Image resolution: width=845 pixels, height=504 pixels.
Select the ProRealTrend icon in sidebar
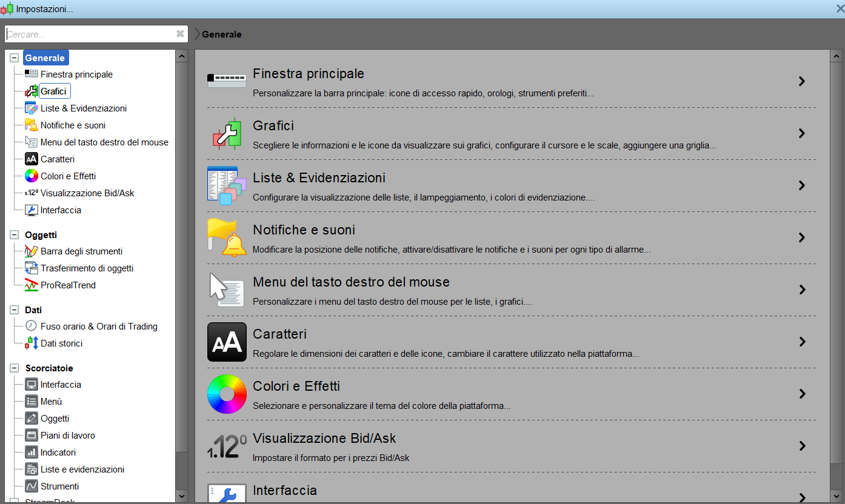pos(32,285)
